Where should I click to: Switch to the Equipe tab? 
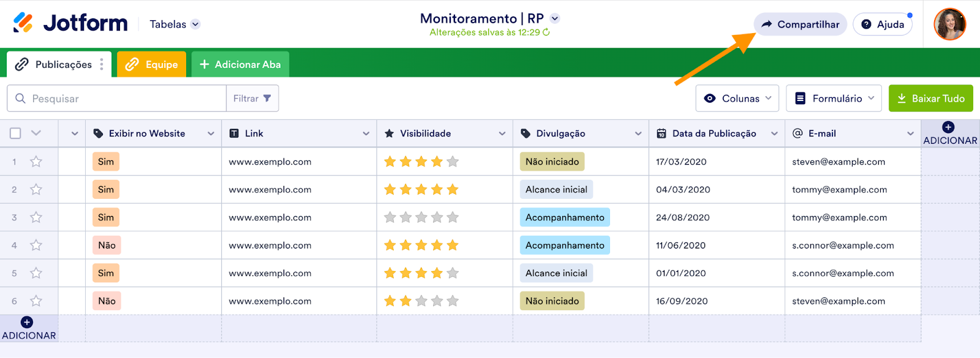[x=152, y=64]
